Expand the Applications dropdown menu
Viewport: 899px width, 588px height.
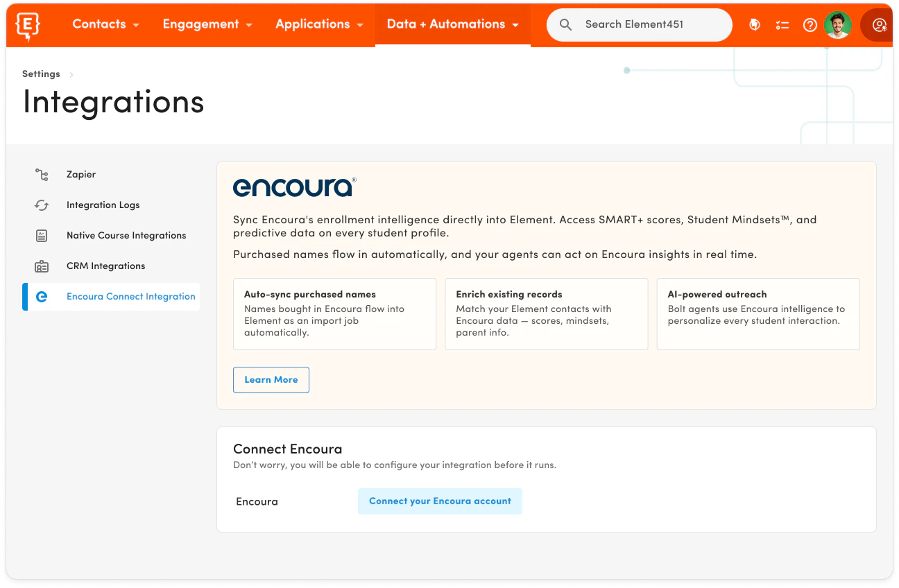click(320, 24)
